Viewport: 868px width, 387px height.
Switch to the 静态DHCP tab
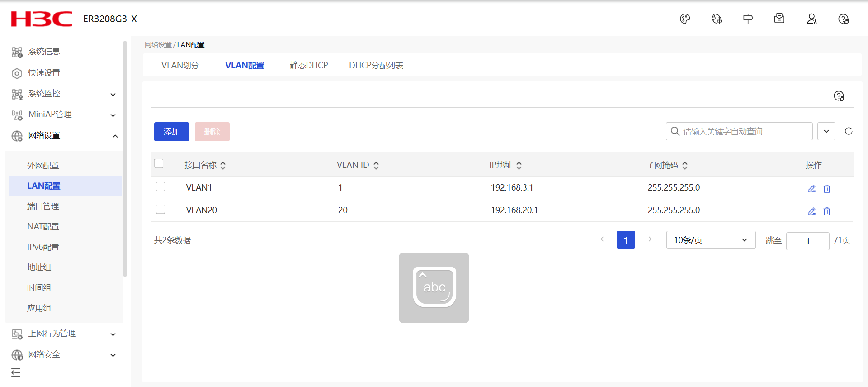pos(309,66)
